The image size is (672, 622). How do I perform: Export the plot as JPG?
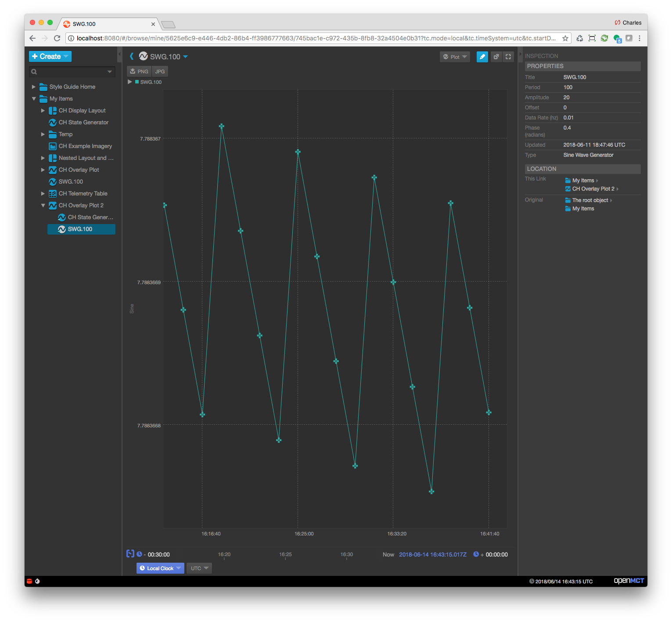click(x=160, y=71)
